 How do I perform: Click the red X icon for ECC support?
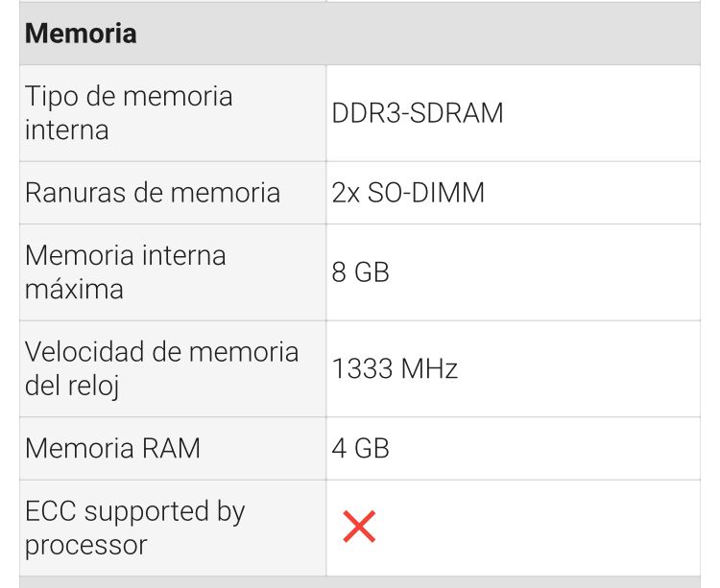click(359, 527)
